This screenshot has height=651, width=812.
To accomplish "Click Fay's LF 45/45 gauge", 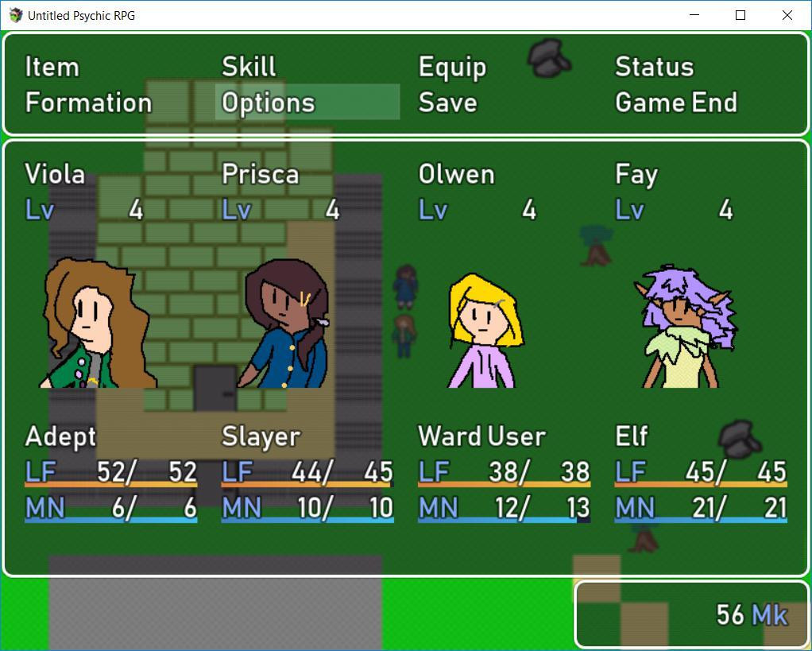I will [701, 473].
